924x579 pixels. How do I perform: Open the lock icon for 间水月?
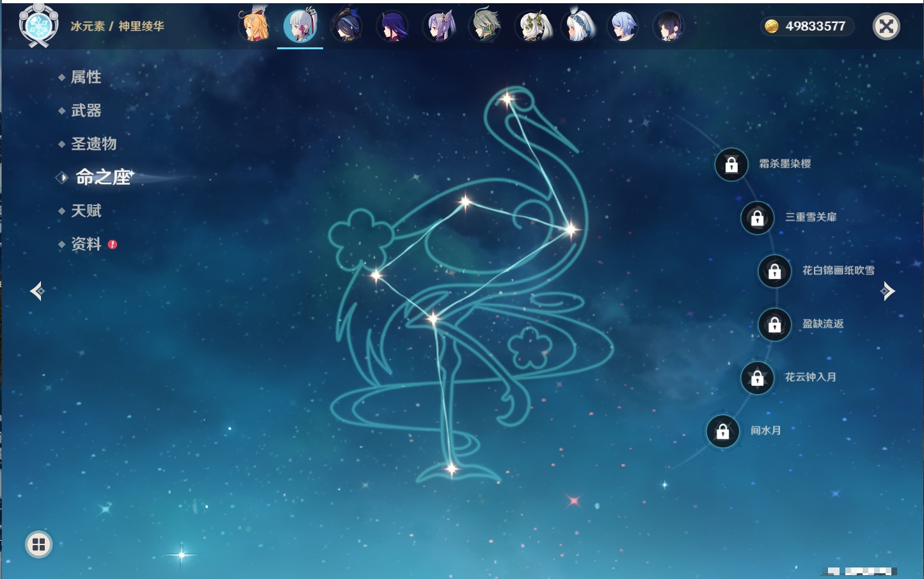(x=722, y=431)
